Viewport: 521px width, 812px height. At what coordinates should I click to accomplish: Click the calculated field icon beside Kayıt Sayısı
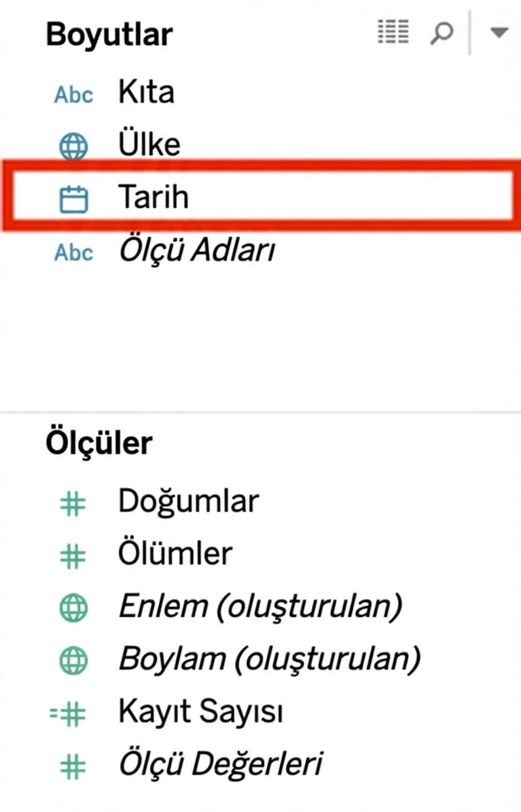pyautogui.click(x=70, y=714)
